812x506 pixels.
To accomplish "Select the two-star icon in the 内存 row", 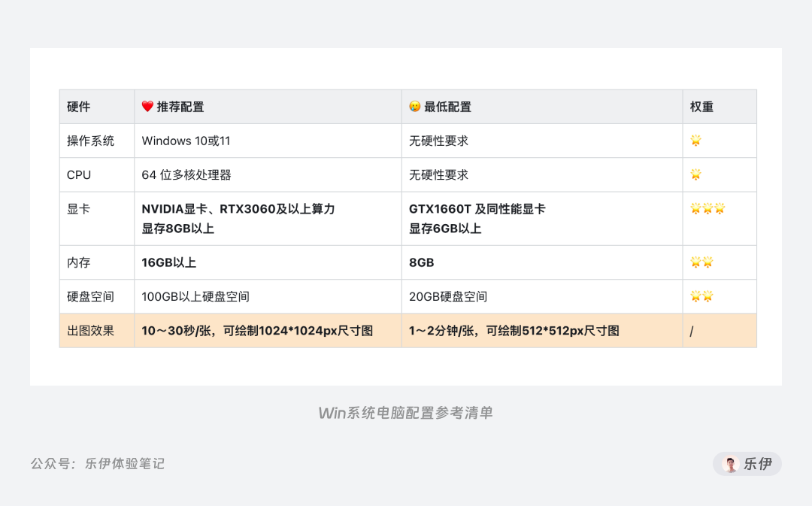I will coord(701,262).
